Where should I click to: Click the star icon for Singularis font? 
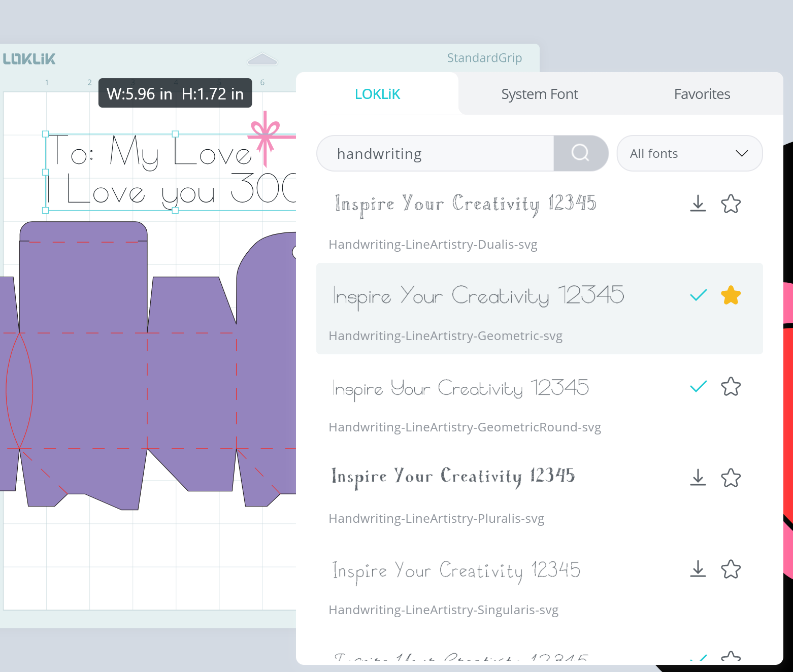[731, 569]
